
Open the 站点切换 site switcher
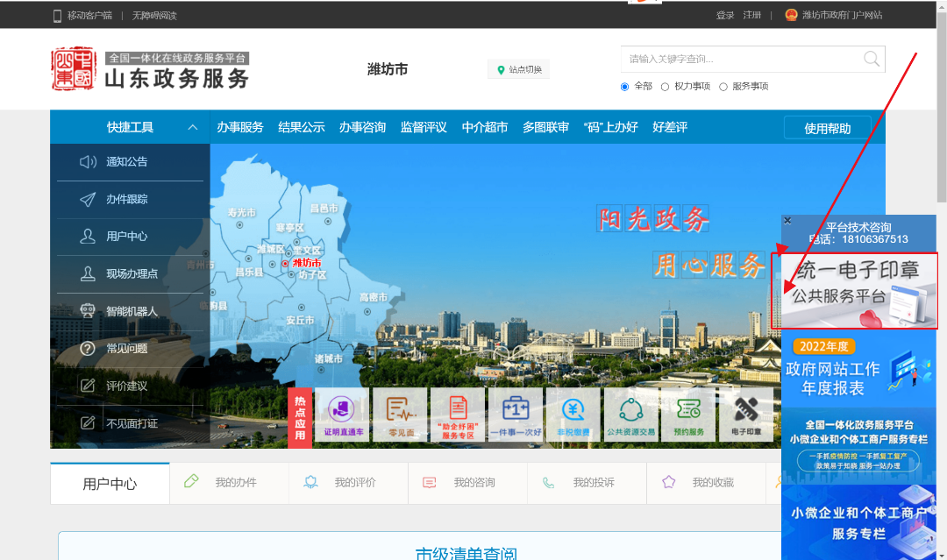point(519,69)
